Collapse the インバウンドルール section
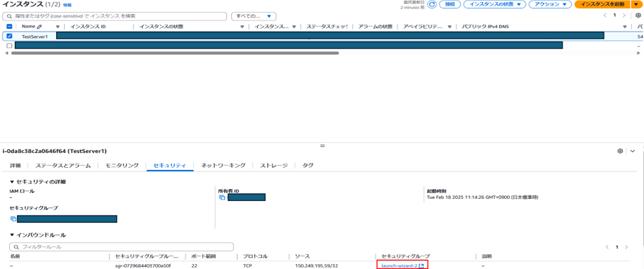 (12, 235)
